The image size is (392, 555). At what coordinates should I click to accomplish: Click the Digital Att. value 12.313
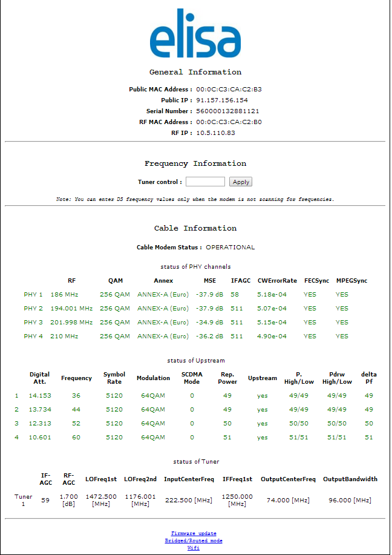[x=40, y=423]
